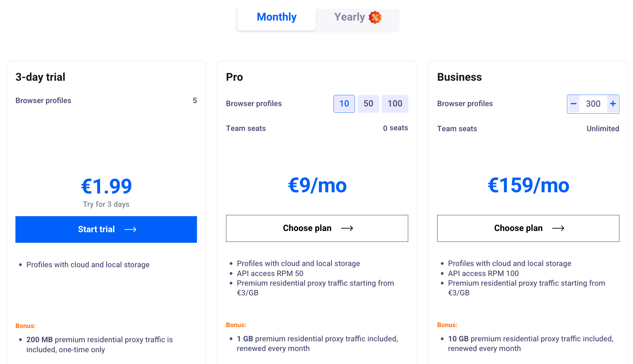Select 10 browser profiles for Pro
Screen dimensions: 633x364
click(x=344, y=104)
